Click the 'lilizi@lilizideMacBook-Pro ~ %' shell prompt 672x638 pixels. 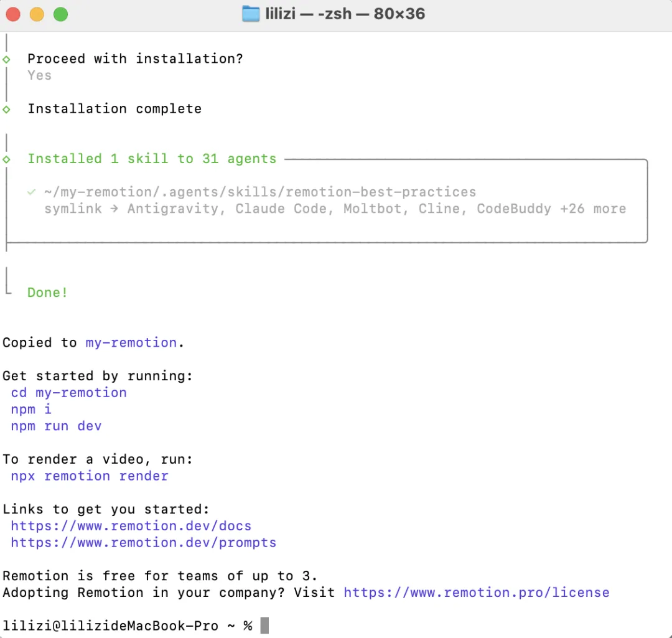coord(128,626)
